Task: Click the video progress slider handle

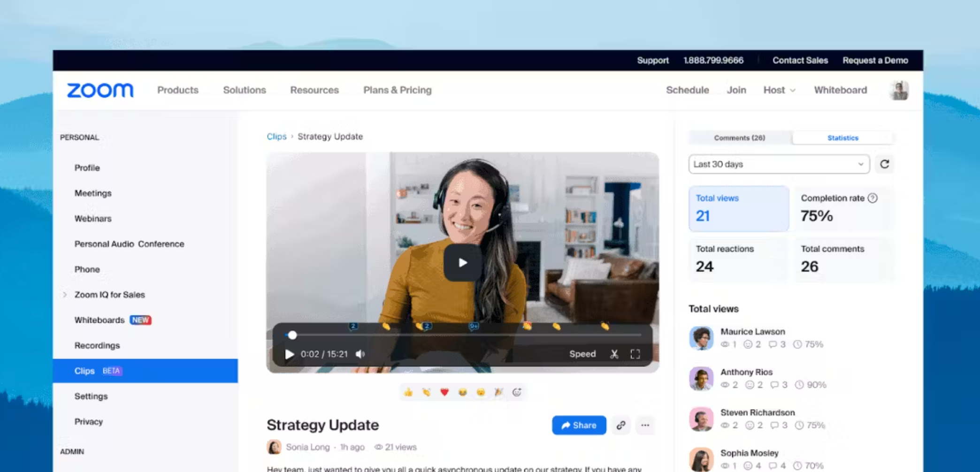Action: (x=292, y=335)
